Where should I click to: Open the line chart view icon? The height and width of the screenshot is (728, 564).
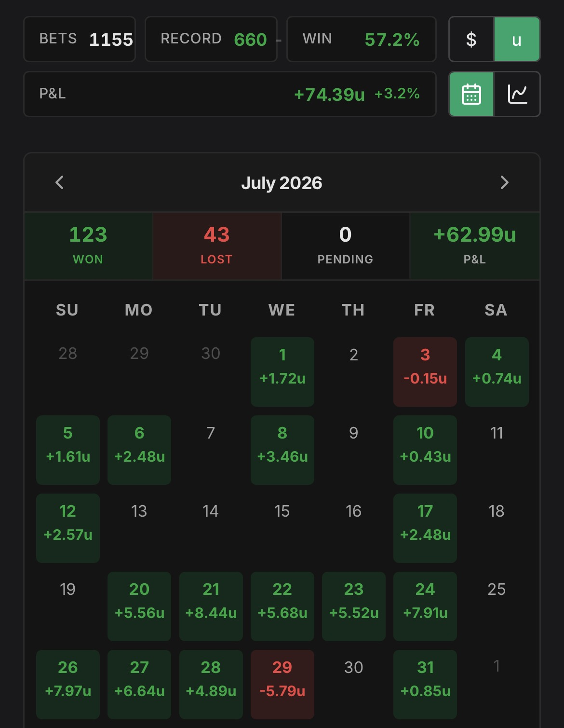517,94
